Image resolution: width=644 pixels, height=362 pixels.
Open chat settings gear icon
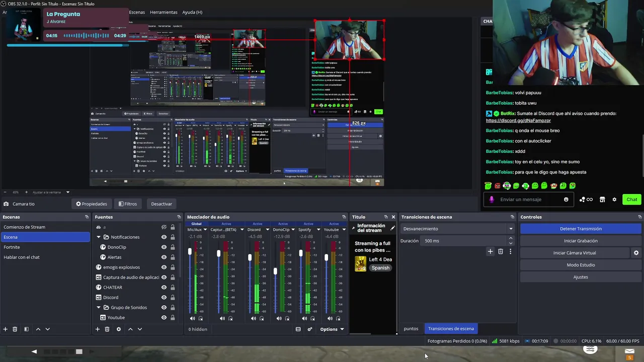coord(614,200)
